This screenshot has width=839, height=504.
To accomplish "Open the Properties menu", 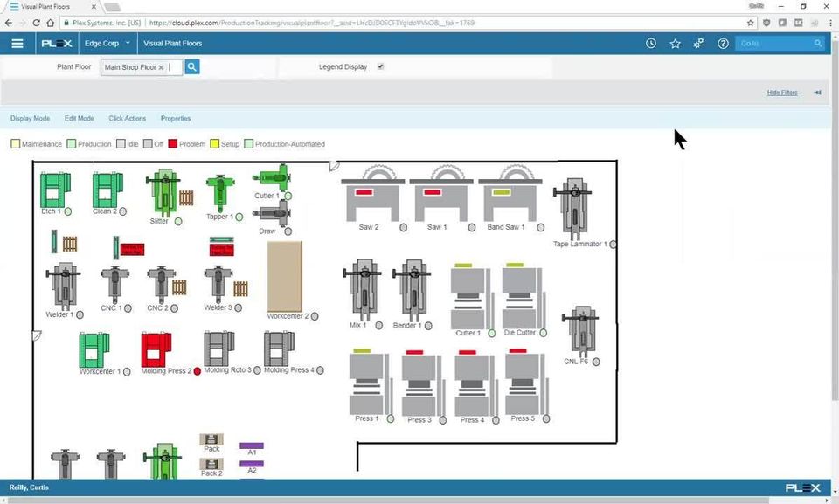I will pyautogui.click(x=176, y=118).
